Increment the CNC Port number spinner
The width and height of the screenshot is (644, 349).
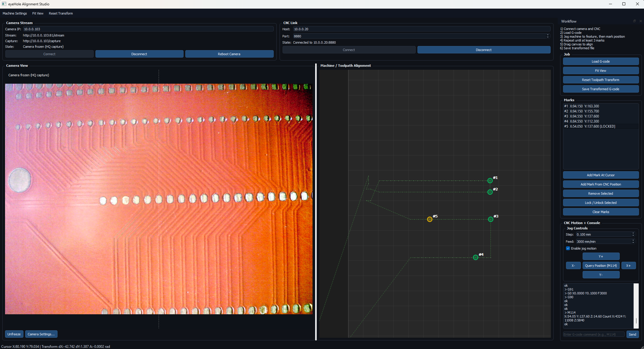[548, 35]
